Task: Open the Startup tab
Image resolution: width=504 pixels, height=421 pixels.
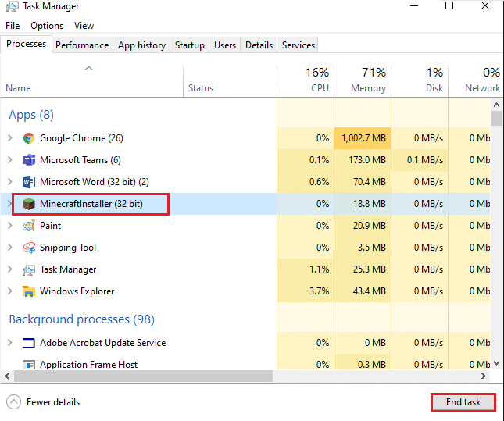Action: [x=190, y=45]
